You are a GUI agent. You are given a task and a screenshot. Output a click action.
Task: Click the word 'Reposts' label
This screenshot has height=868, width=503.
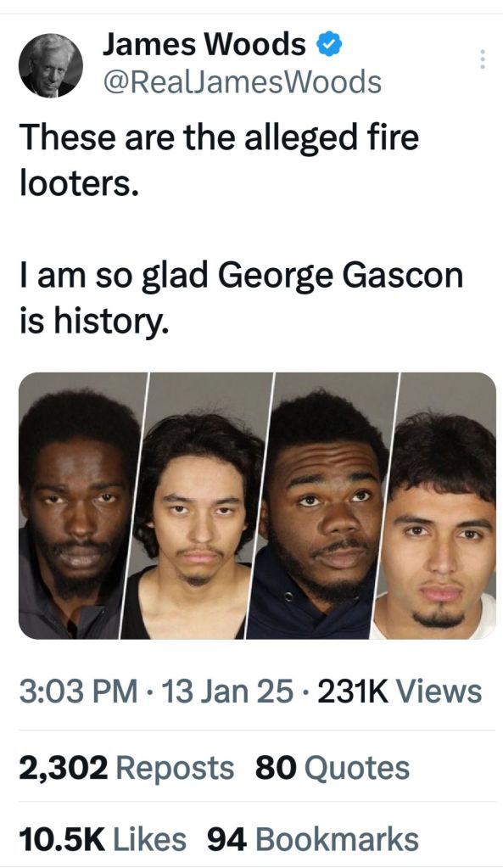175,769
